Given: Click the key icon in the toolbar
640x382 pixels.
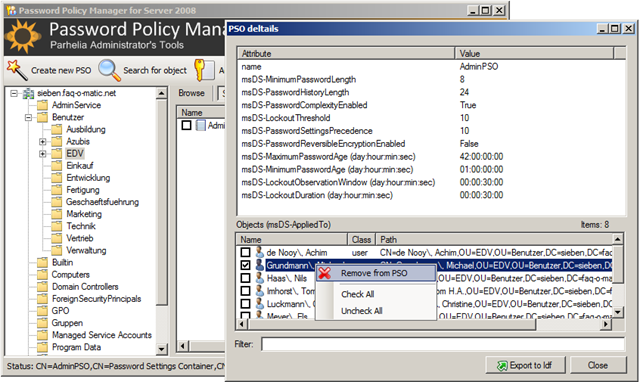Looking at the screenshot, I should [204, 70].
